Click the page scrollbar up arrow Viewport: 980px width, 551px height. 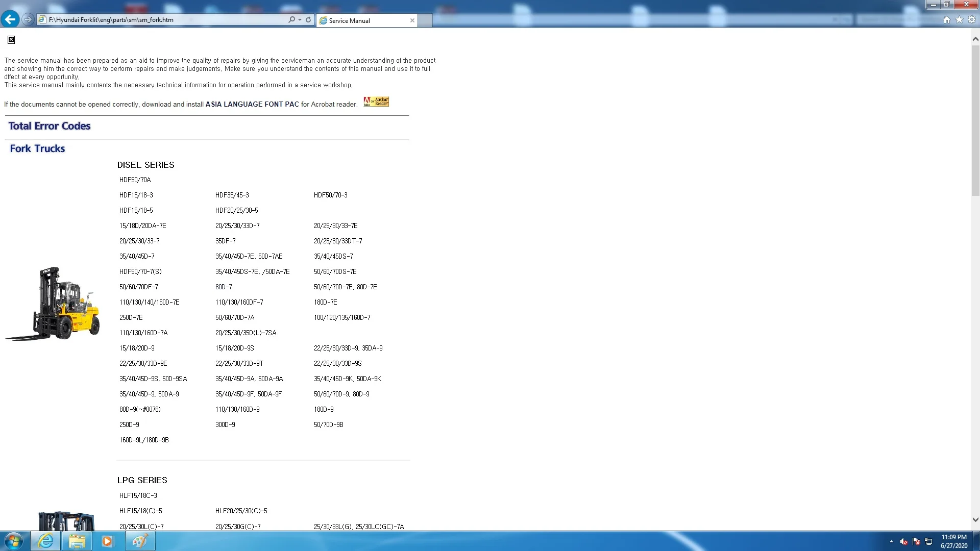click(975, 39)
